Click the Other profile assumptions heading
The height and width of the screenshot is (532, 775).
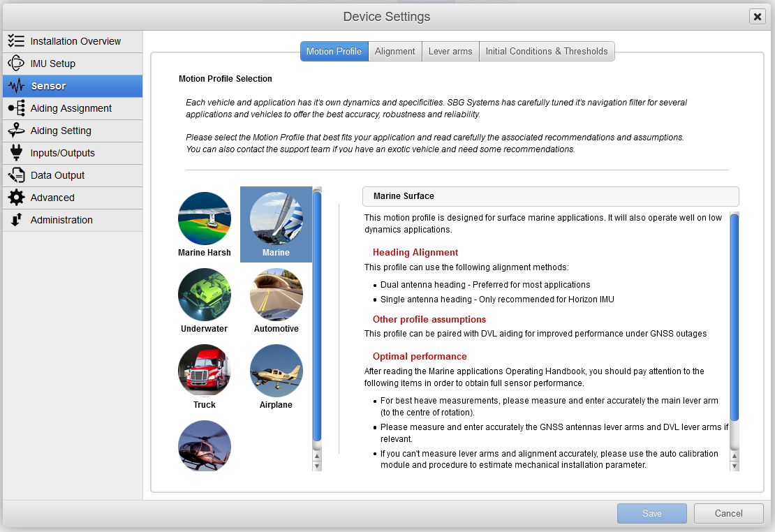[429, 319]
